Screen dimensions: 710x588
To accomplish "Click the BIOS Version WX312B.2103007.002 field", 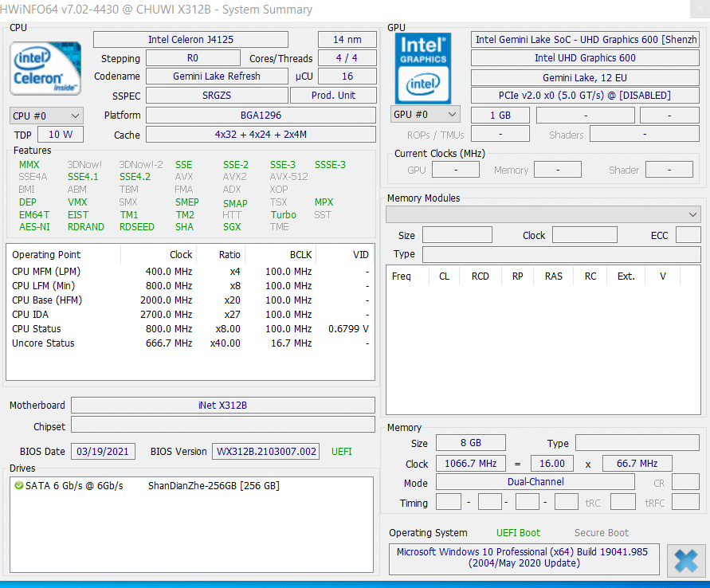I will (x=266, y=452).
